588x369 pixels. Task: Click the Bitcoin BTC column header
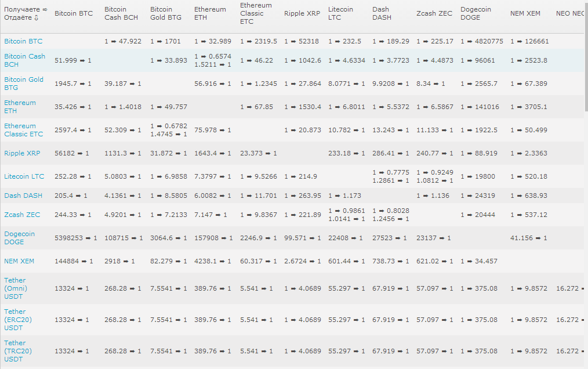(74, 13)
